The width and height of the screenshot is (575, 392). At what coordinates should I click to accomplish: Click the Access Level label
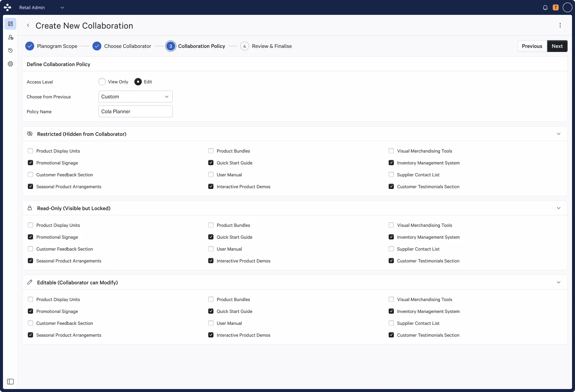click(40, 82)
